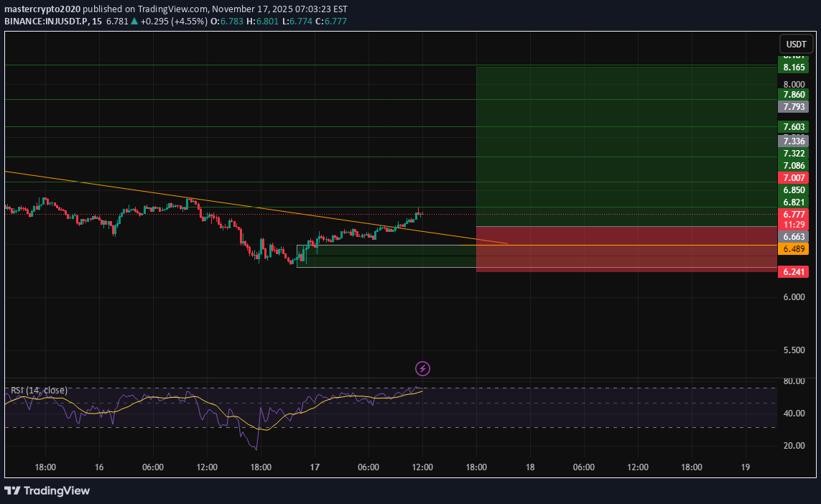
Task: Click the RSI (14, close) indicator label
Action: (x=39, y=390)
